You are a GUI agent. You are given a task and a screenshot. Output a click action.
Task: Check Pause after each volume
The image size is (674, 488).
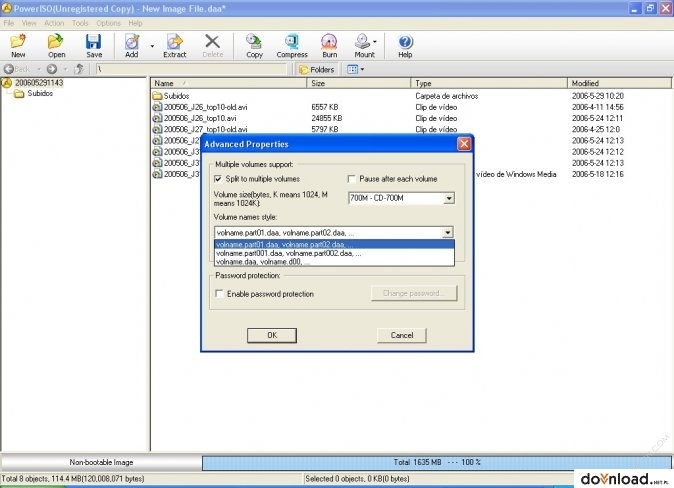352,179
